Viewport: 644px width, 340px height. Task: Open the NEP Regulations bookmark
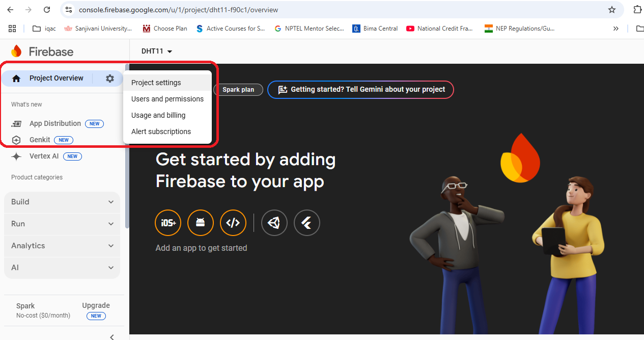[x=519, y=29]
